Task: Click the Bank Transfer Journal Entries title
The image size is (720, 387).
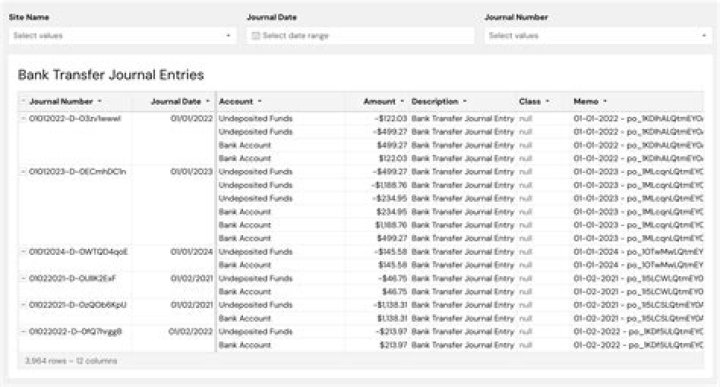Action: [111, 75]
